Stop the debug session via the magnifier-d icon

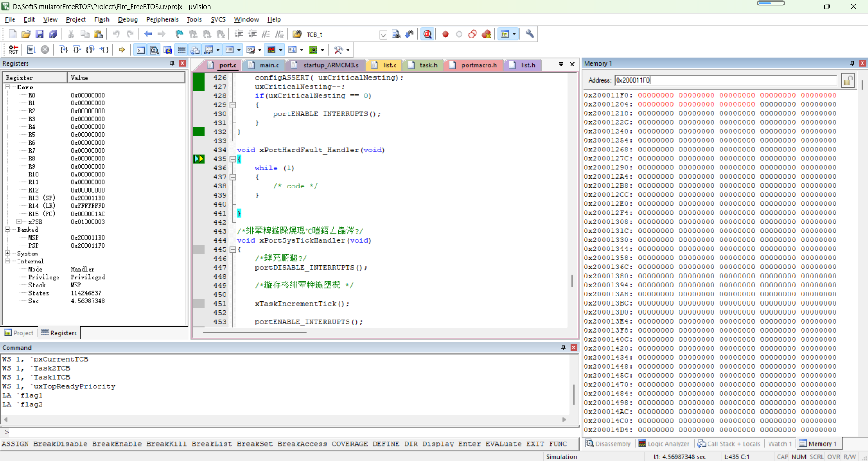click(428, 34)
